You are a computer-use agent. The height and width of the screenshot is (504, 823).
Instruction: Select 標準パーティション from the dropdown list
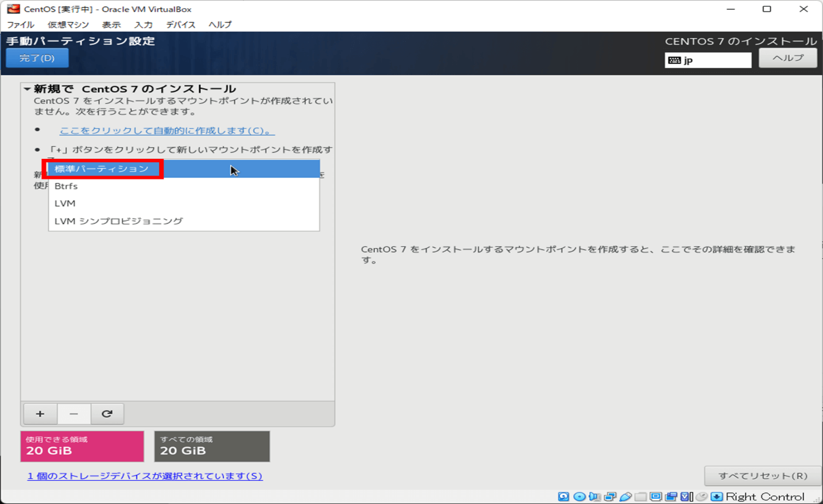click(x=184, y=169)
